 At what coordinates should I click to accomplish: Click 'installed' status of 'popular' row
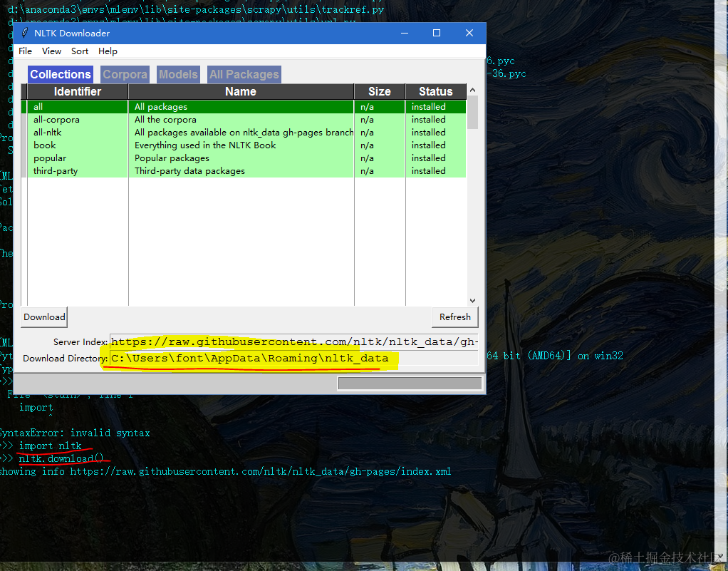click(428, 158)
